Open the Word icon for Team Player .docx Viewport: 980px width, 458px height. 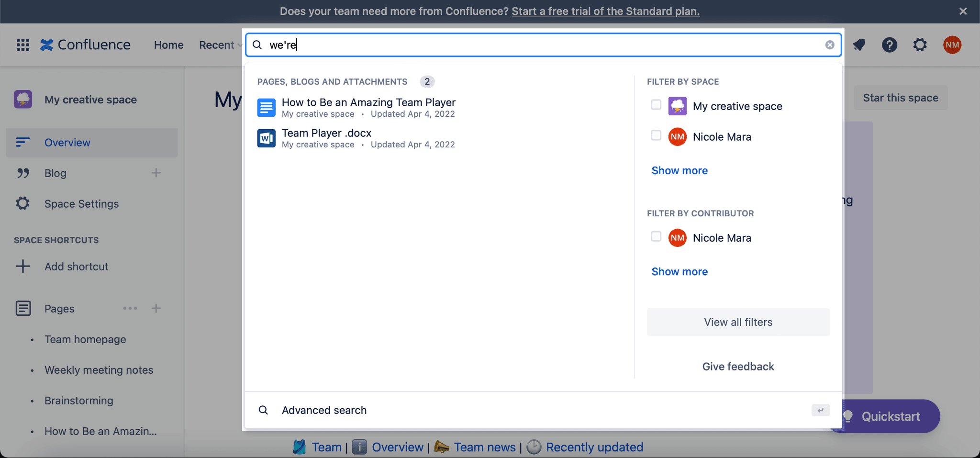[x=266, y=138]
